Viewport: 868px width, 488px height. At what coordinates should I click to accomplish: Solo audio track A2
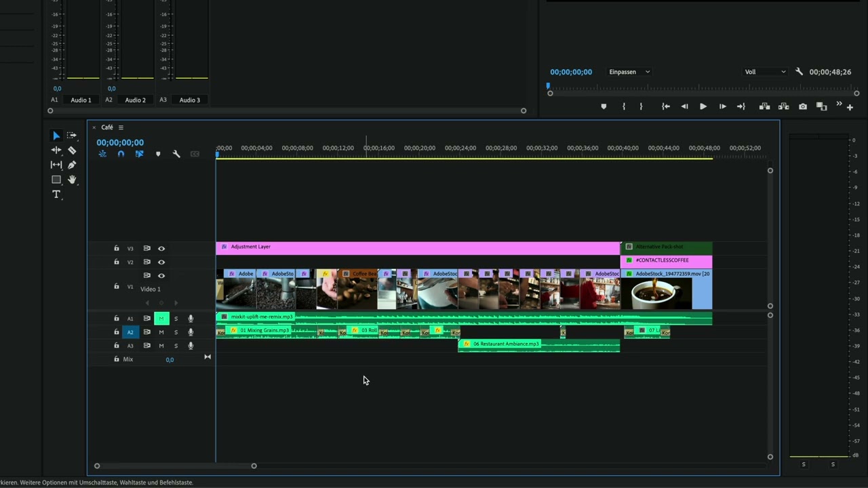176,332
